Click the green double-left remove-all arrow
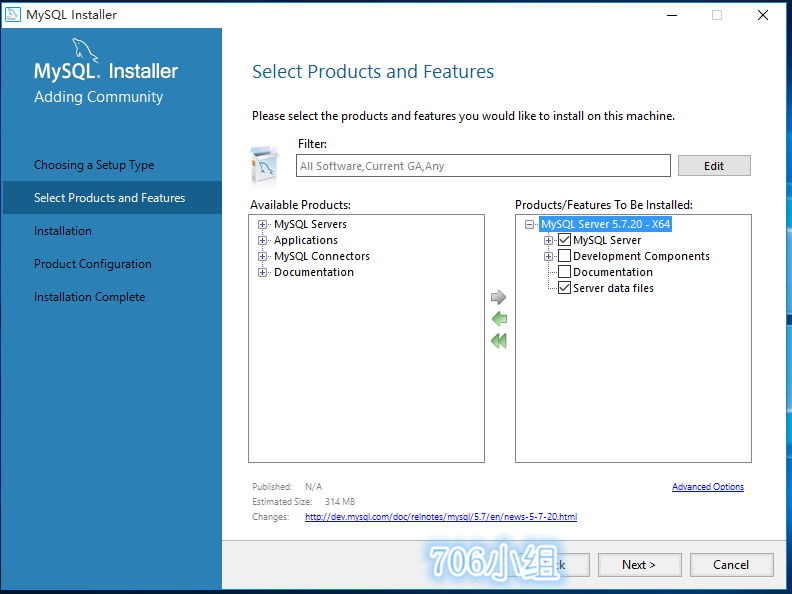 tap(499, 341)
